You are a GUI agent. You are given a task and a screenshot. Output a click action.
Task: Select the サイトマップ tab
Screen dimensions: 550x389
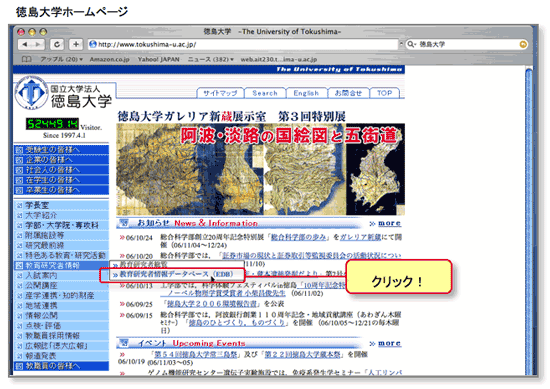[x=220, y=93]
